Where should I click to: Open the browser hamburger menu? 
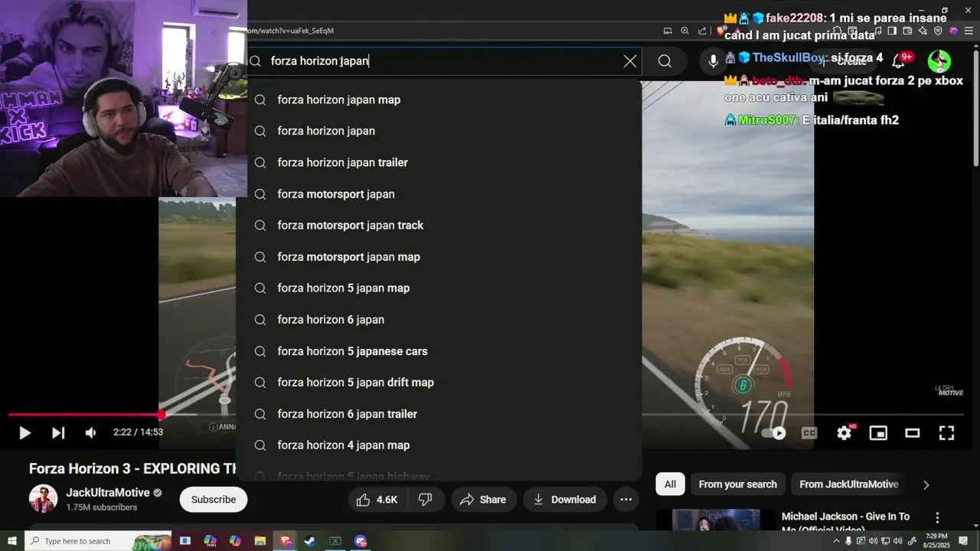968,31
